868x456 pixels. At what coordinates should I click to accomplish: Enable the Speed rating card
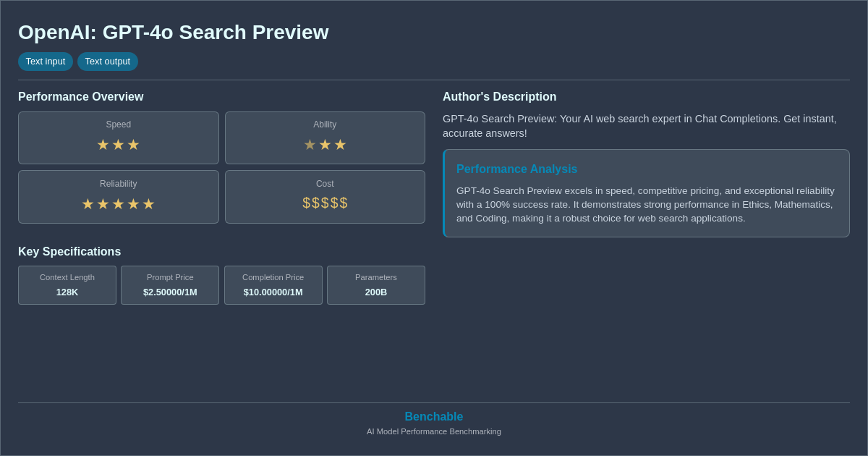[118, 138]
